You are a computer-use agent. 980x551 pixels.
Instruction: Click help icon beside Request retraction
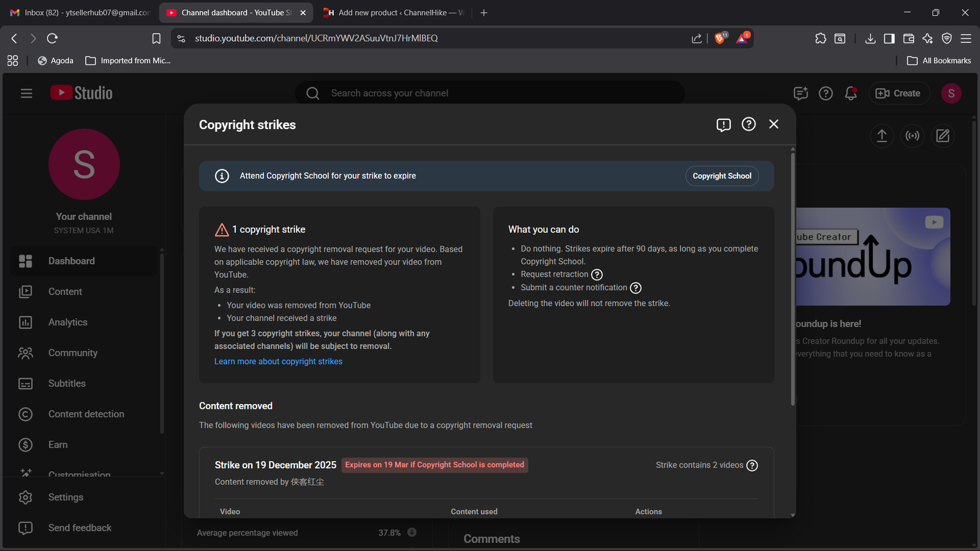[597, 275]
